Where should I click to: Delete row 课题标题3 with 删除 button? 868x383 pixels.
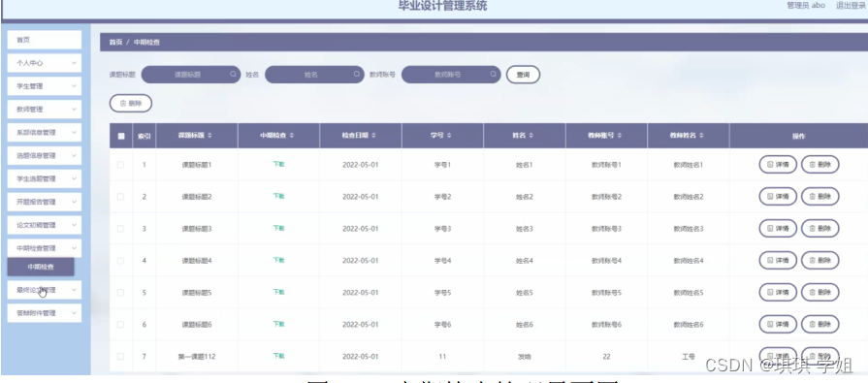[820, 229]
